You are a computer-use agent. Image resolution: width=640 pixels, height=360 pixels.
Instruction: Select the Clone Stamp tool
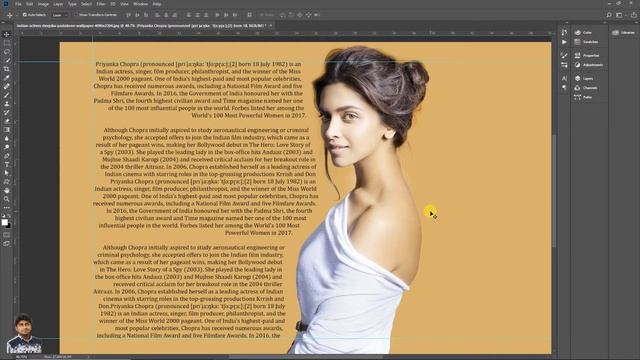point(7,104)
